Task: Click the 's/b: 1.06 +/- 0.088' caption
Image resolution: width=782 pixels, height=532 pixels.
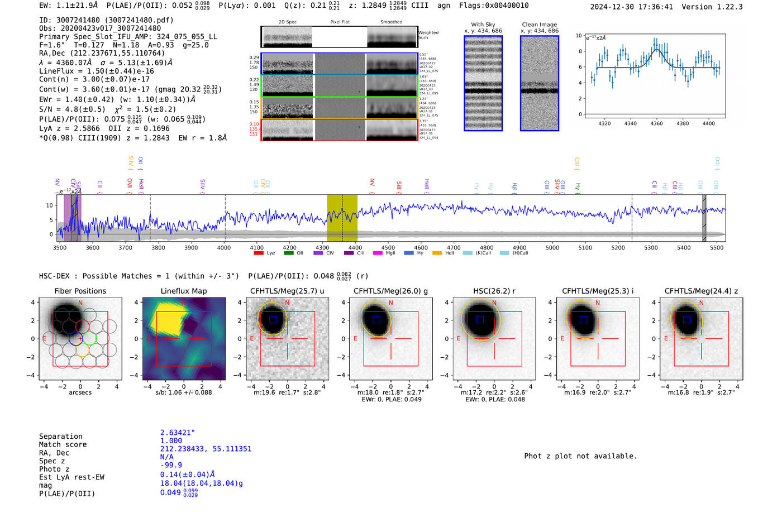Action: 184,392
